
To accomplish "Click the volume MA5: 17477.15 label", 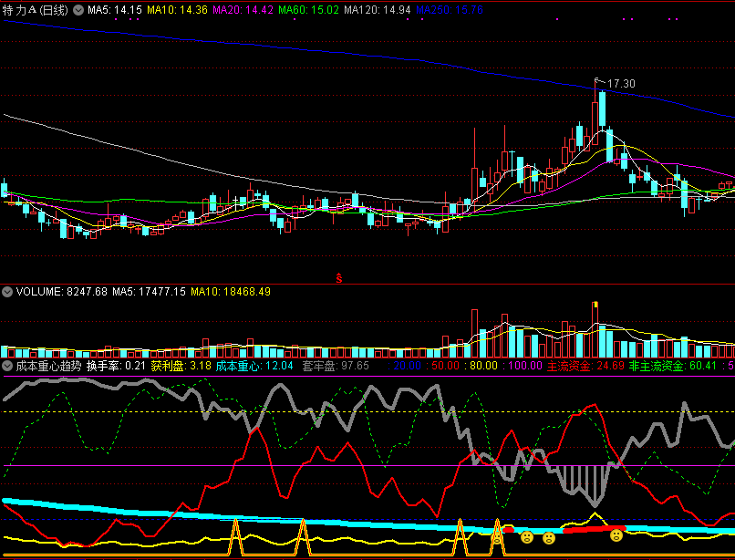I will (x=149, y=292).
